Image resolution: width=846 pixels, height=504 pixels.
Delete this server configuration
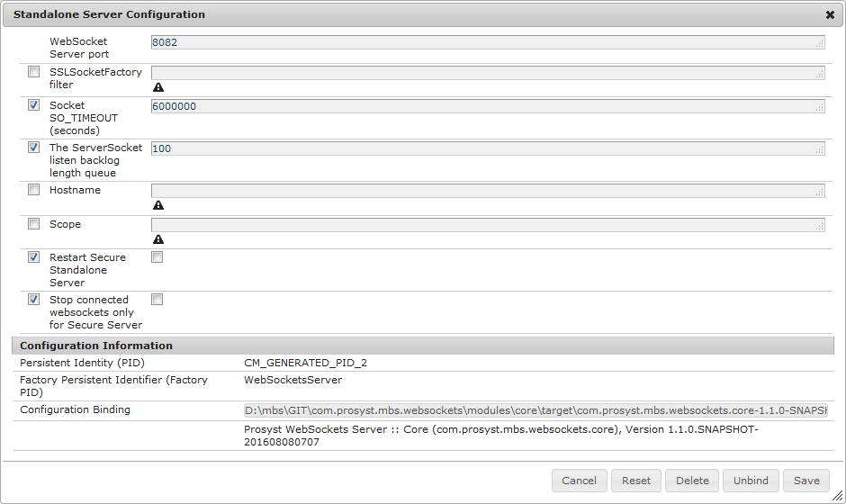[x=692, y=481]
